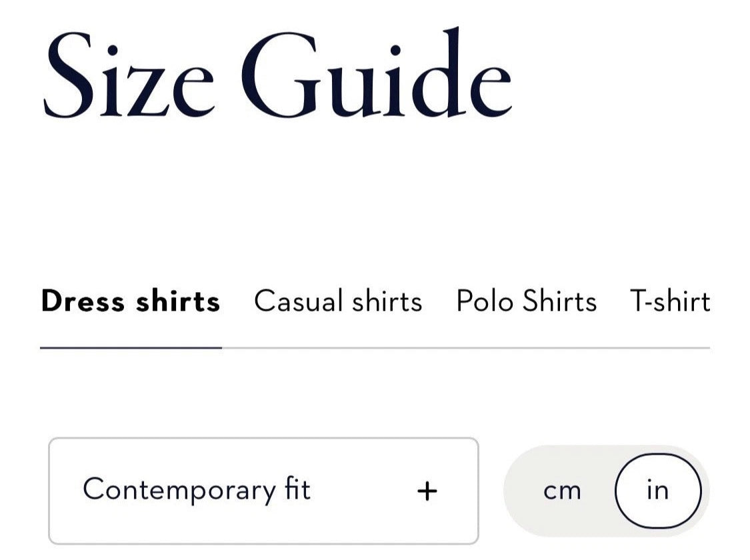Toggle the cm/in unit switch pill
The height and width of the screenshot is (560, 750).
point(606,491)
